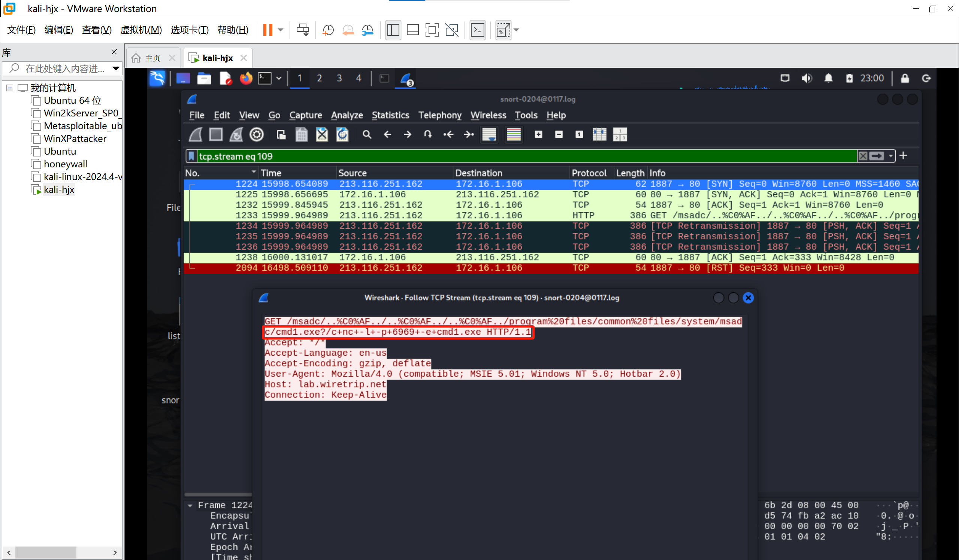
Task: Open Kali applications menu
Action: (x=157, y=78)
